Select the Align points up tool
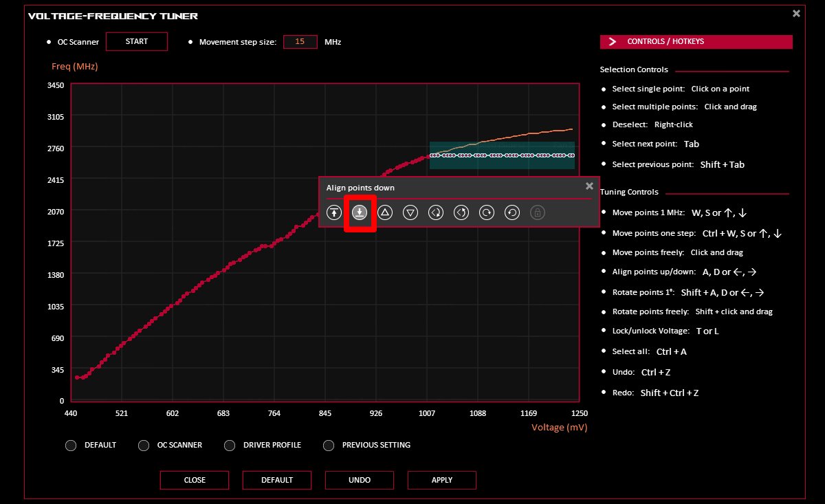825x504 pixels. tap(333, 212)
